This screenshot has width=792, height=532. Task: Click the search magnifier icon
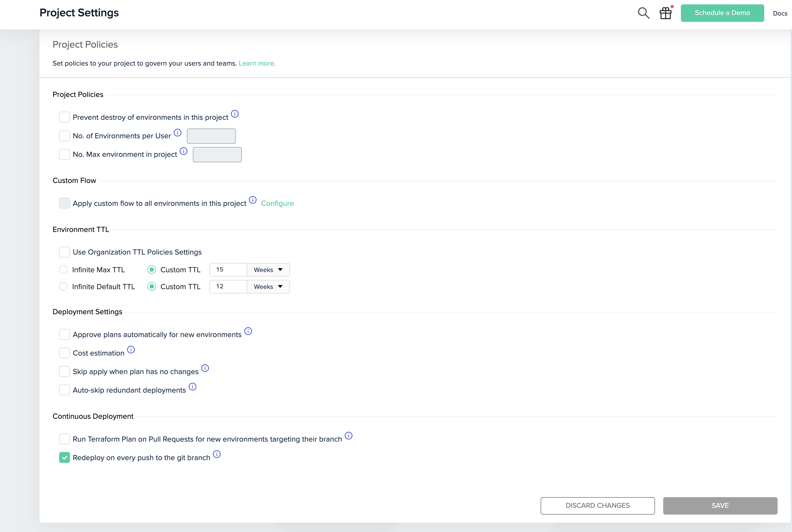point(643,13)
